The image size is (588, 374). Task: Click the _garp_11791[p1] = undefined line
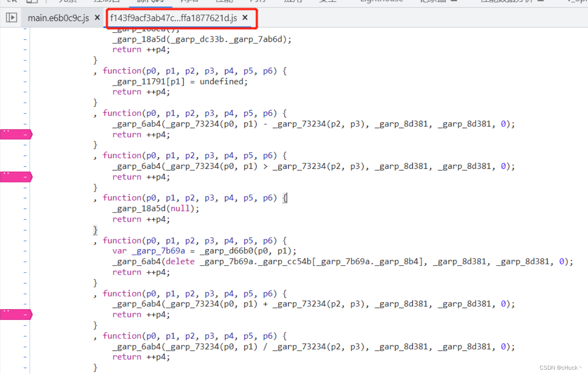pos(180,81)
